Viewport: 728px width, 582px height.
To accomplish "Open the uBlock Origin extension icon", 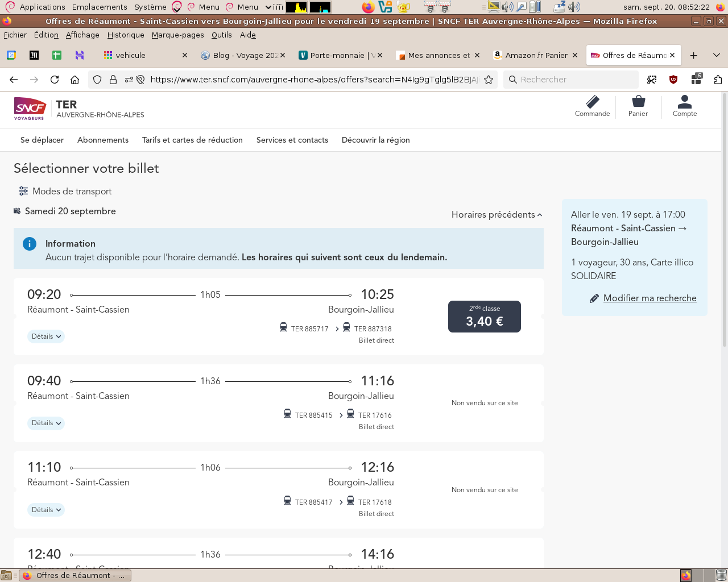I will pyautogui.click(x=673, y=80).
